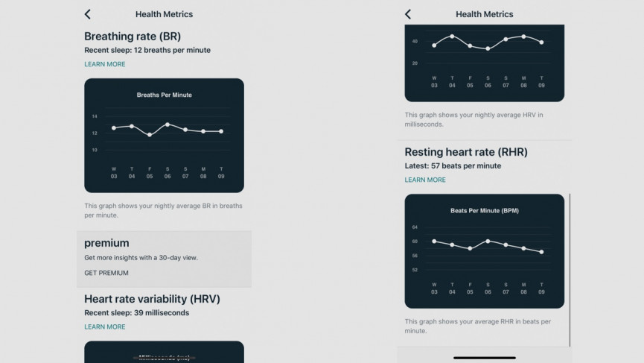Open Learn More under Heart rate variability
This screenshot has height=363, width=644.
(105, 326)
